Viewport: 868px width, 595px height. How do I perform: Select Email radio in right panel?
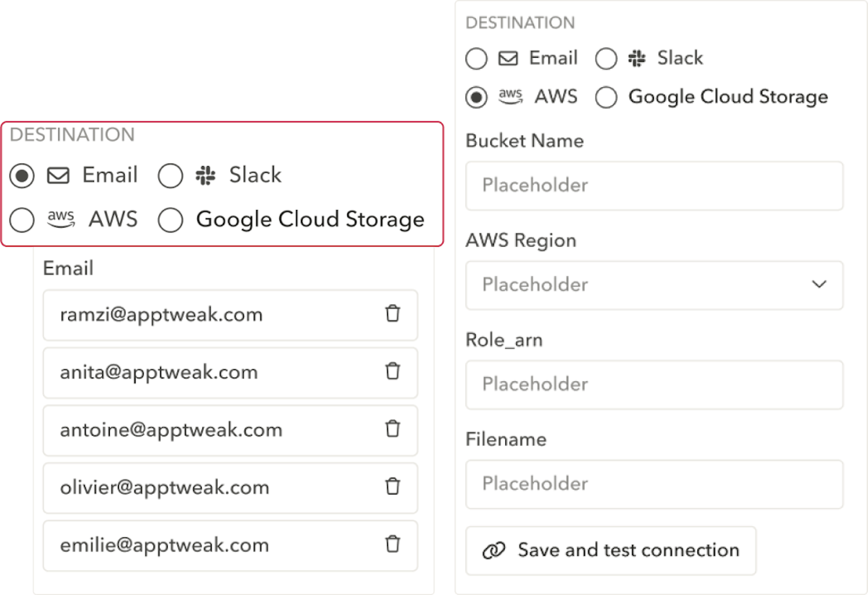(x=476, y=59)
